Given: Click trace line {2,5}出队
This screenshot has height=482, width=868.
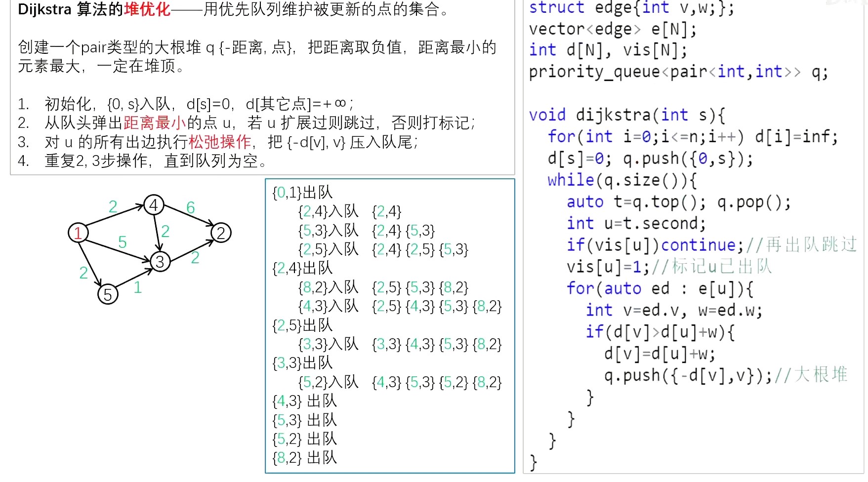Looking at the screenshot, I should (302, 325).
